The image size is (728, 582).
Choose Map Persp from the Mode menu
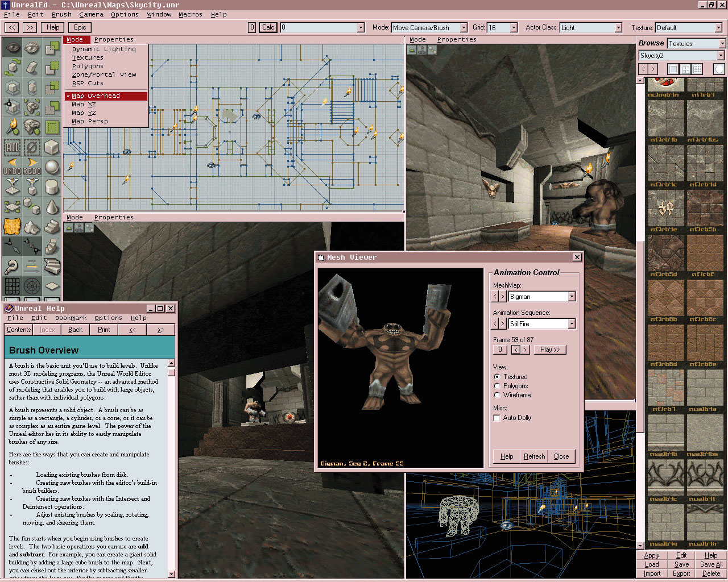tap(90, 122)
